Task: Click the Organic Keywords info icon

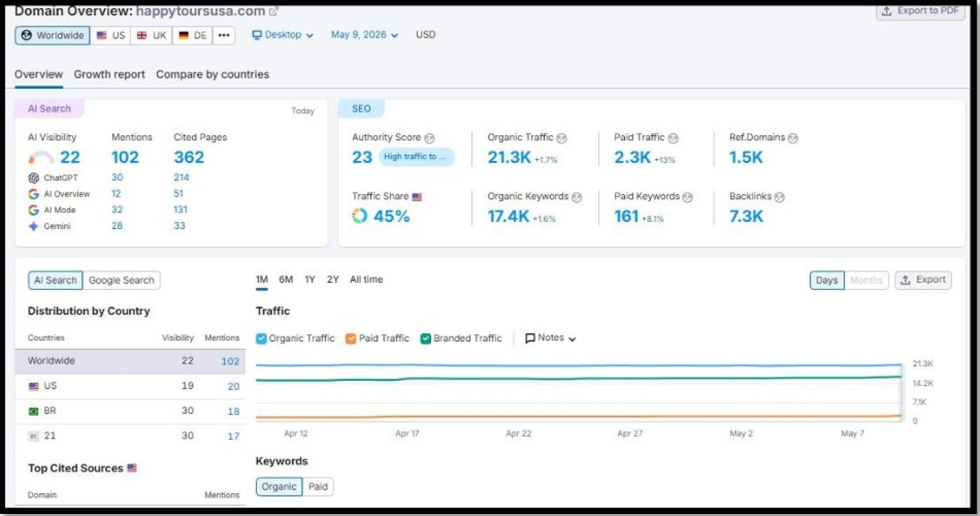Action: (x=576, y=197)
